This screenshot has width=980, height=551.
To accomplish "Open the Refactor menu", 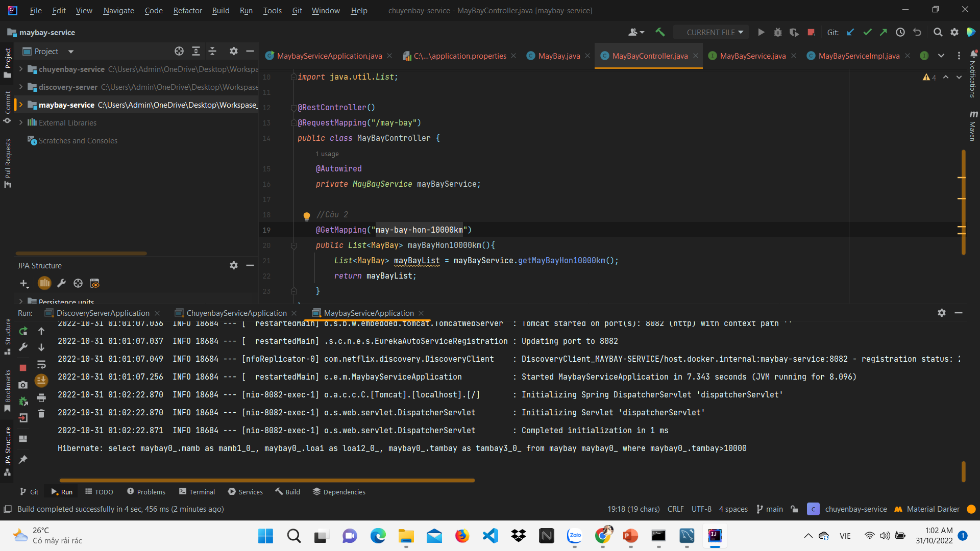I will 187,10.
